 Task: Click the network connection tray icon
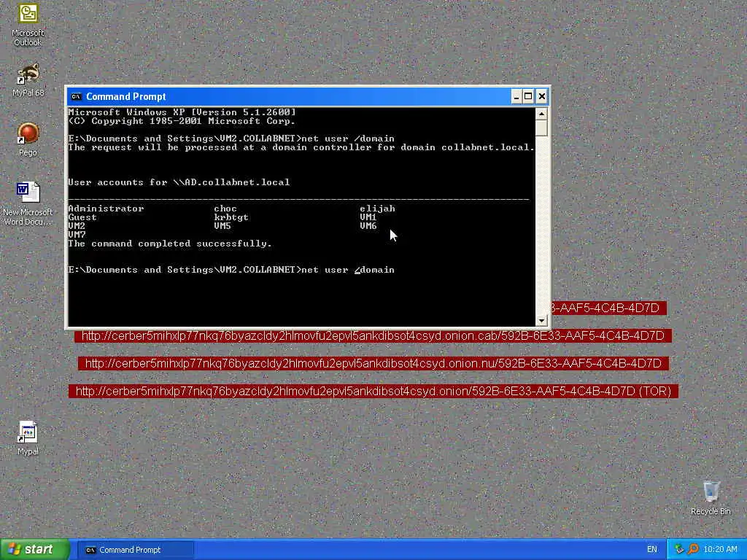click(x=679, y=550)
